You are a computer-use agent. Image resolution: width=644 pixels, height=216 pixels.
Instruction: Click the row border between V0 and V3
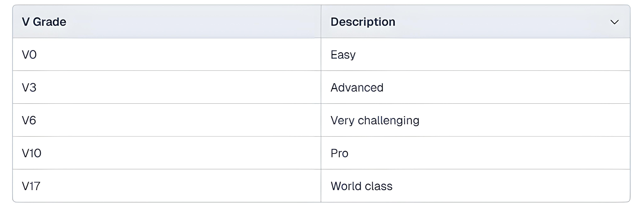pos(165,71)
